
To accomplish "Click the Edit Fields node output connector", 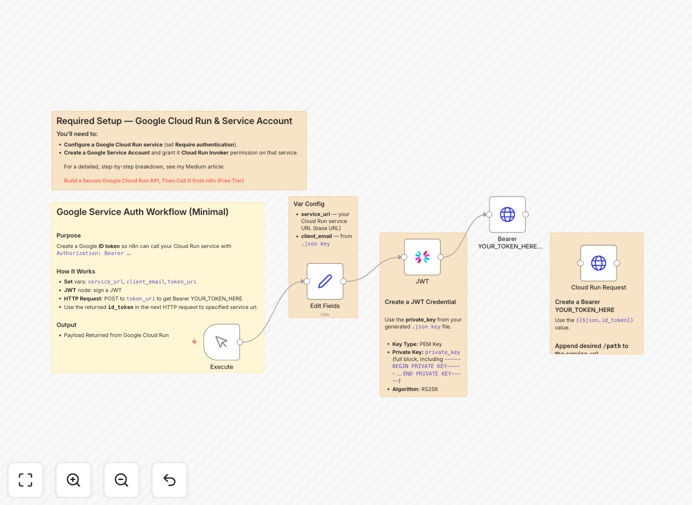I will [x=343, y=281].
